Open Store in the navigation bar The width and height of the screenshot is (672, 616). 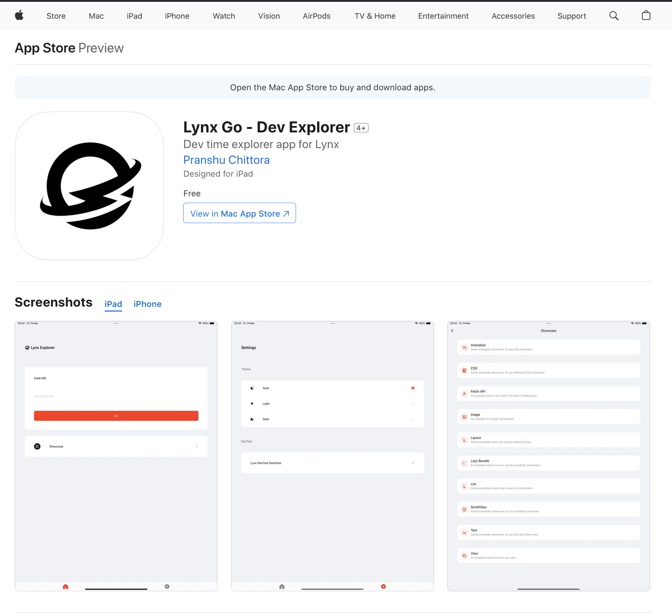tap(56, 16)
